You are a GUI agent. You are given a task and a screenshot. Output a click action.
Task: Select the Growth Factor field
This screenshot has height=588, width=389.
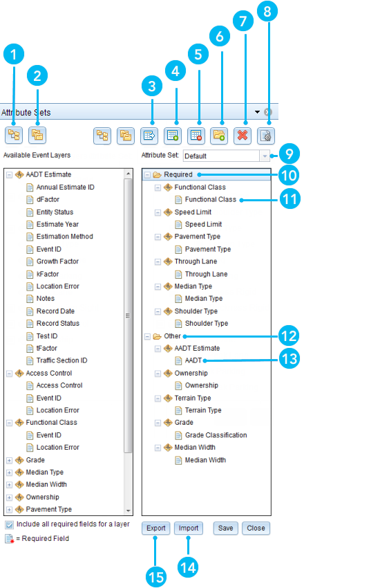tap(57, 261)
